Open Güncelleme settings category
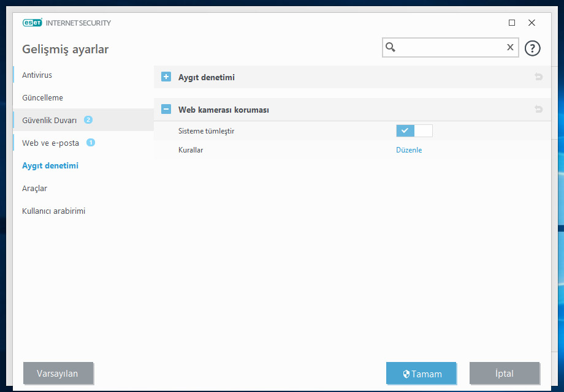The image size is (564, 392). tap(42, 98)
